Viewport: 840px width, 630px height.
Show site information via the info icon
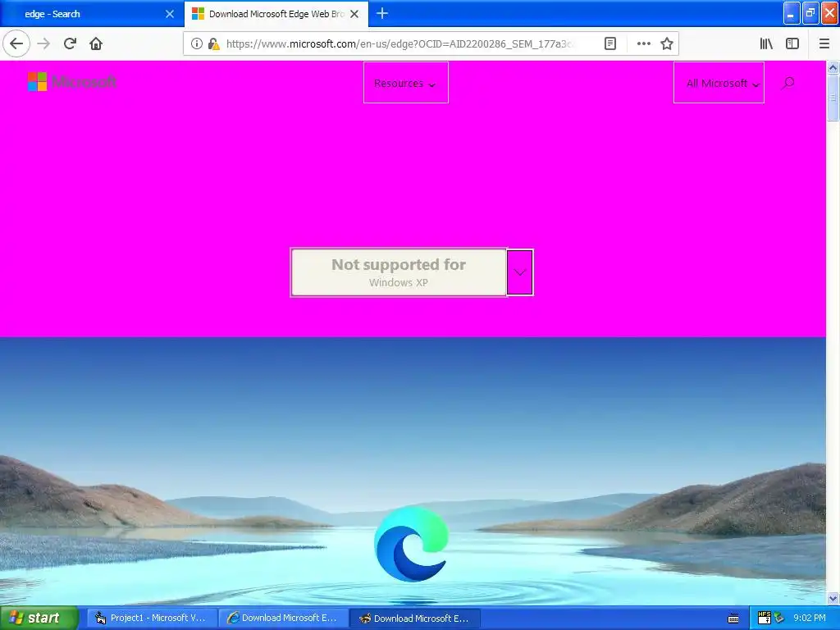tap(197, 44)
